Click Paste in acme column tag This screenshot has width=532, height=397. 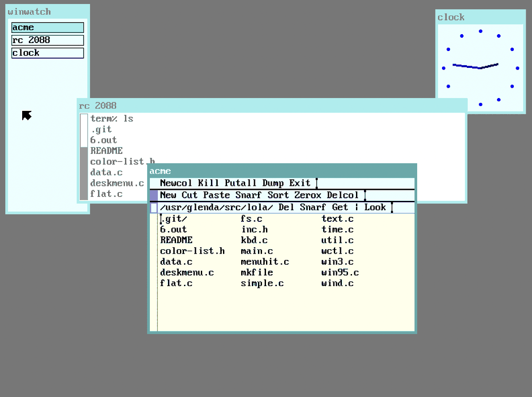tap(216, 195)
